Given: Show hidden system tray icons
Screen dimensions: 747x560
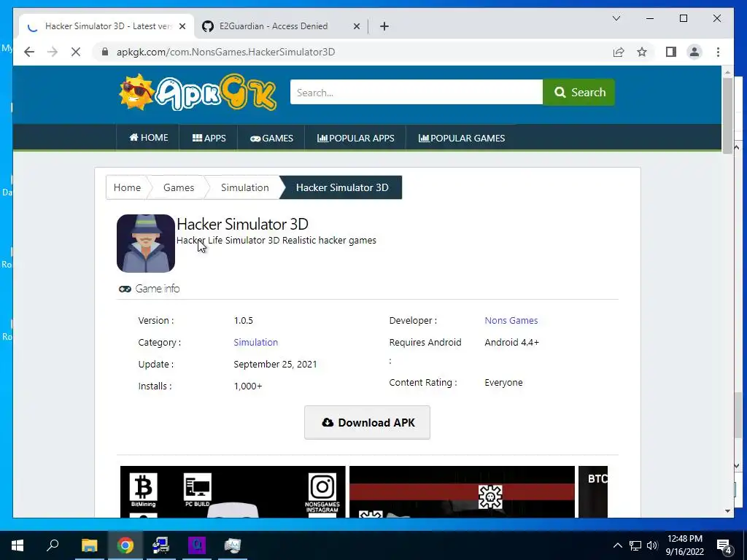Looking at the screenshot, I should (x=617, y=545).
